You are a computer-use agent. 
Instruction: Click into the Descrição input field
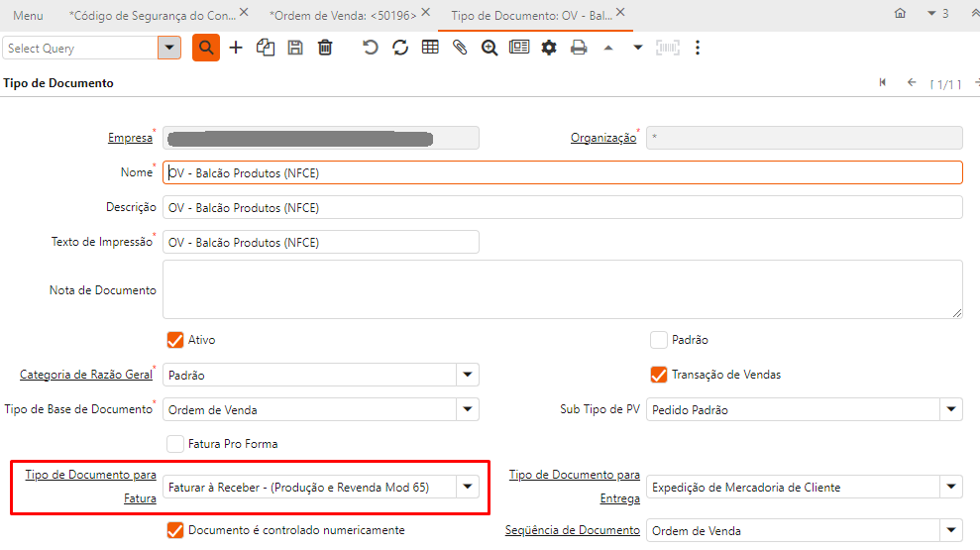pyautogui.click(x=563, y=207)
